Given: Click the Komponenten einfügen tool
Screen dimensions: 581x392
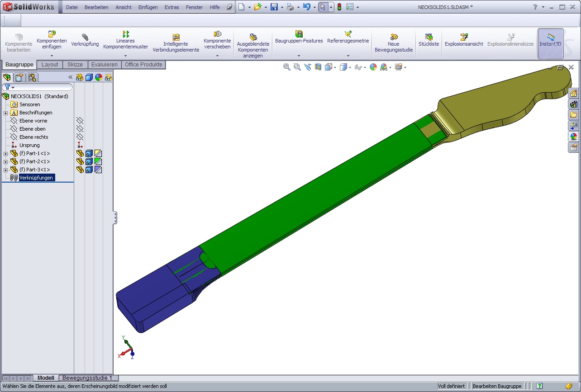Looking at the screenshot, I should click(x=52, y=40).
